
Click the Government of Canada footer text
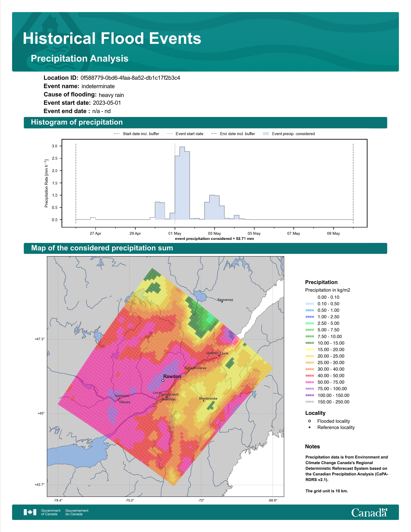(x=51, y=512)
